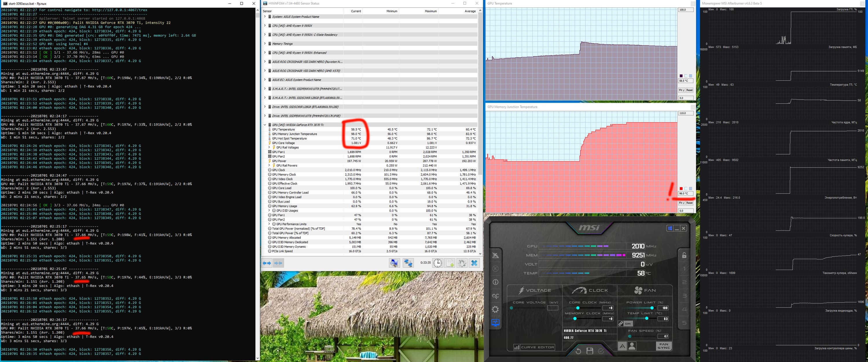The image size is (868, 362).
Task: Expand the GPU Rail Voltages row
Action: click(269, 147)
